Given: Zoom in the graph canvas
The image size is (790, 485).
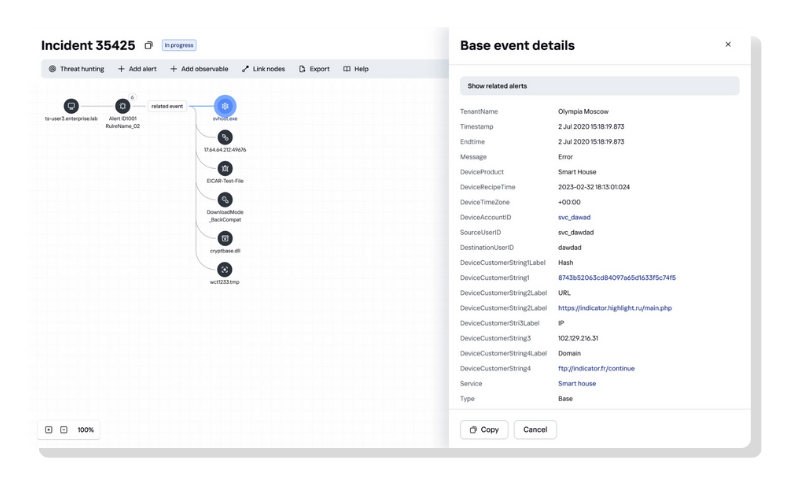Looking at the screenshot, I should pos(48,430).
